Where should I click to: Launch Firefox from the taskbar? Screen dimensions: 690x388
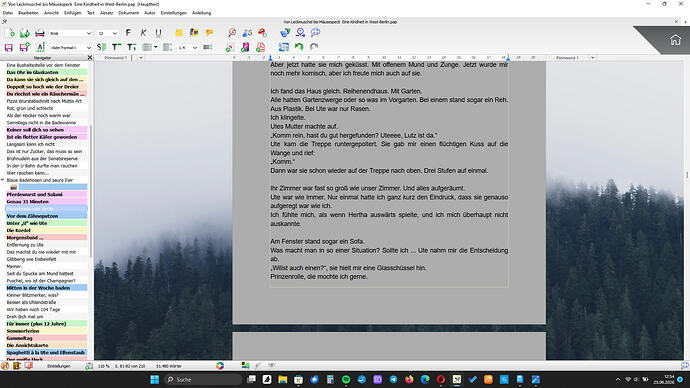409,379
